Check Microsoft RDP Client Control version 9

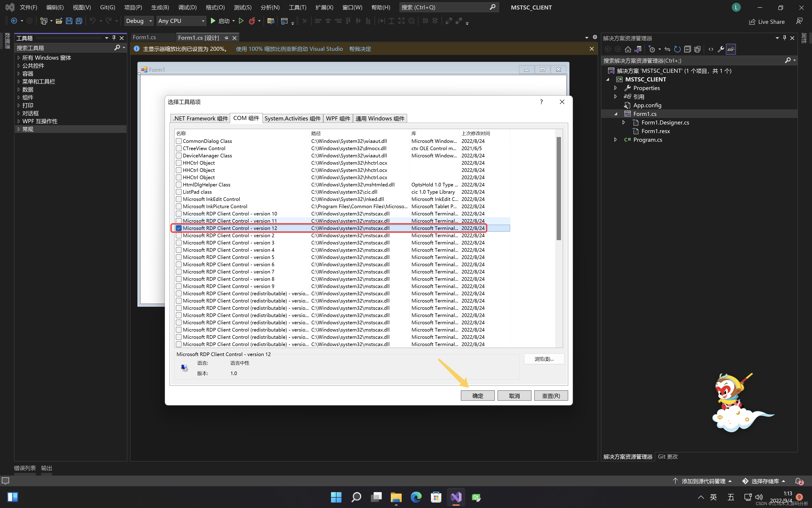(x=179, y=286)
